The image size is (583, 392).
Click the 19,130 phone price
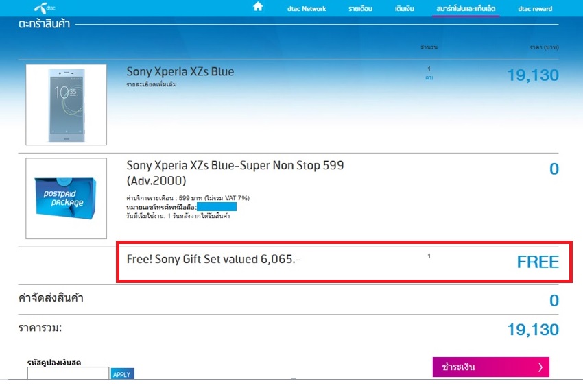click(x=533, y=75)
